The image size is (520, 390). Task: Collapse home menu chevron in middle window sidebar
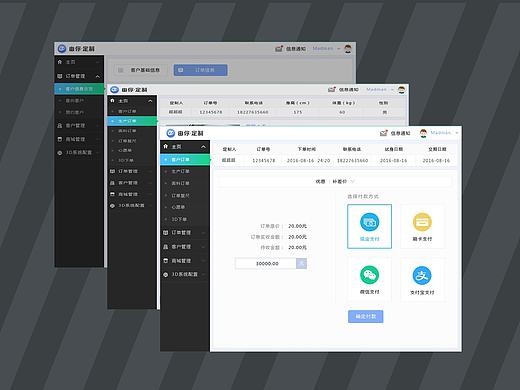coord(150,101)
